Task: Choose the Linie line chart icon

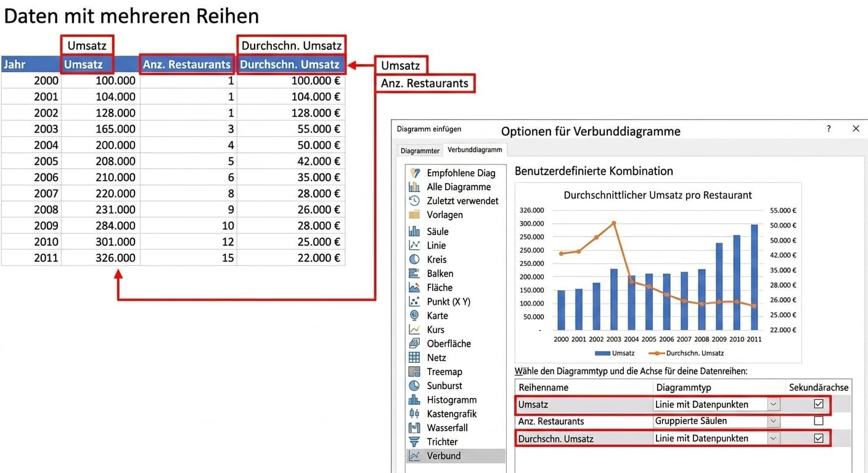Action: 414,245
